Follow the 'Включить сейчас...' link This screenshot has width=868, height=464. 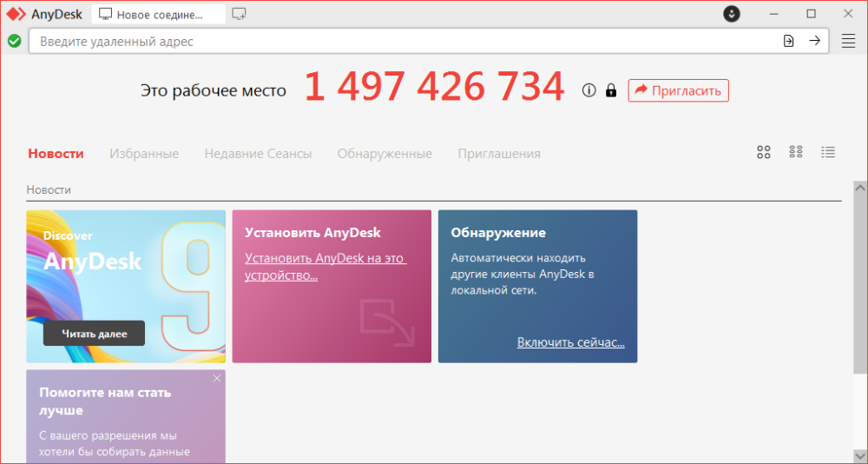point(571,342)
